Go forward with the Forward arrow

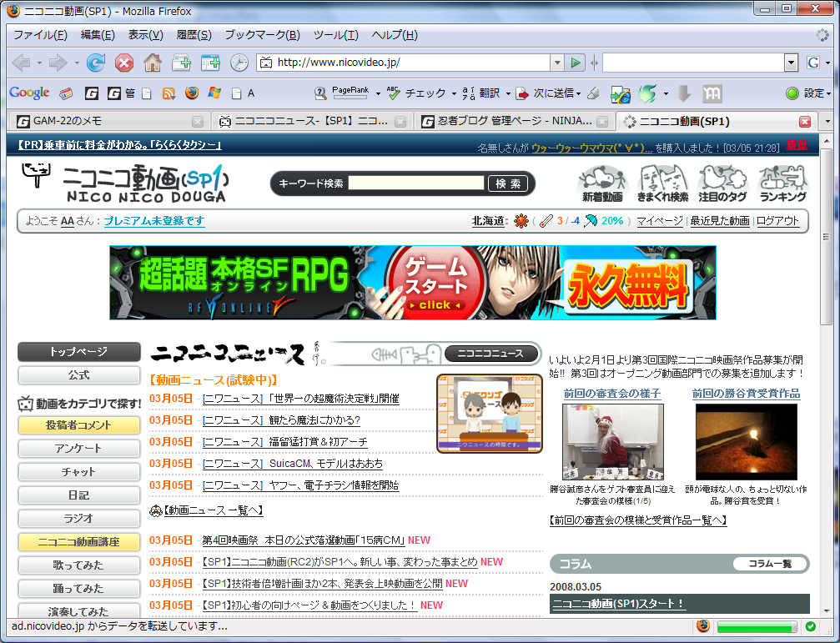pyautogui.click(x=58, y=63)
